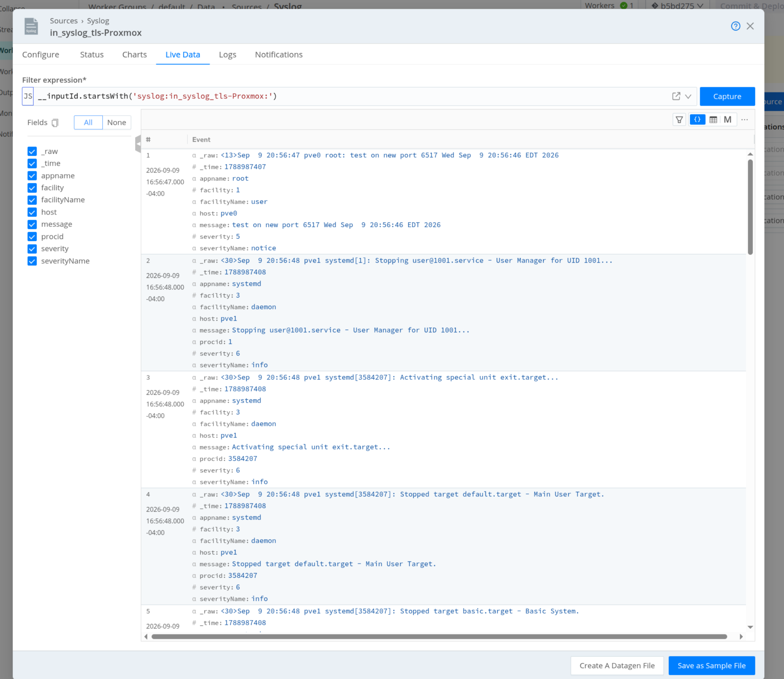784x679 pixels.
Task: Click event 1 host value pve0
Action: (229, 213)
